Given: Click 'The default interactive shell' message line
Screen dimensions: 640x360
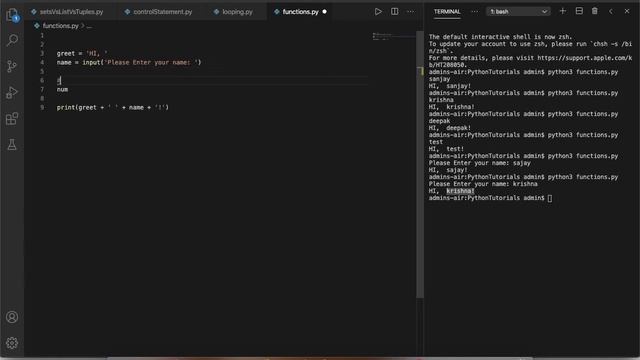Looking at the screenshot, I should [500, 37].
